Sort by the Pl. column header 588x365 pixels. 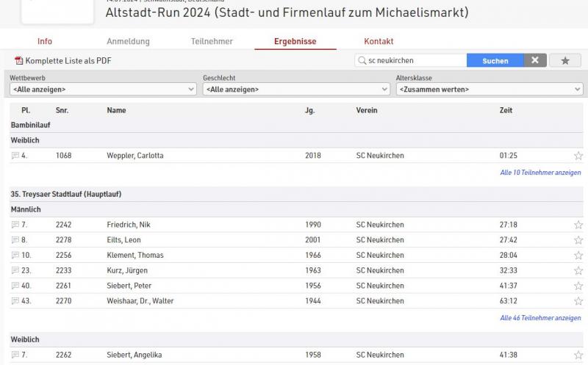(x=26, y=110)
